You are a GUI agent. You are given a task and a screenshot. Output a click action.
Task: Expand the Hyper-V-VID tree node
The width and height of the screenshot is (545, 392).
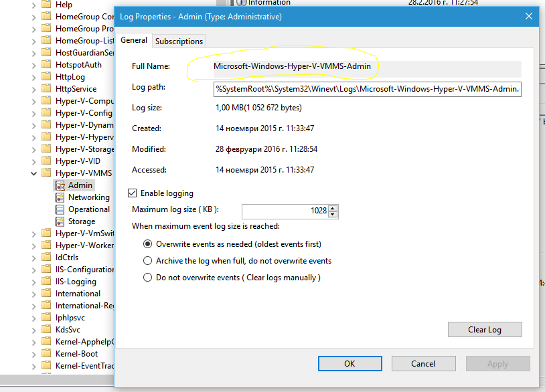pyautogui.click(x=34, y=161)
